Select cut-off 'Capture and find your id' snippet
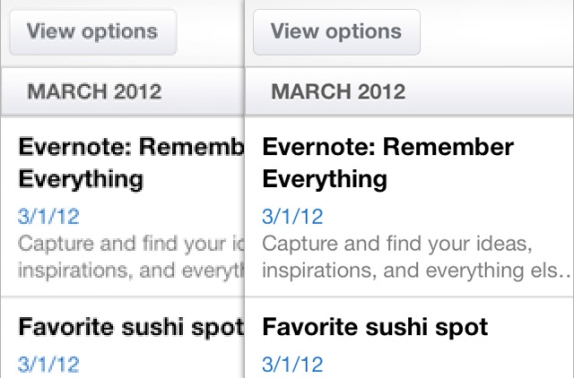This screenshot has height=378, width=574. 131,244
